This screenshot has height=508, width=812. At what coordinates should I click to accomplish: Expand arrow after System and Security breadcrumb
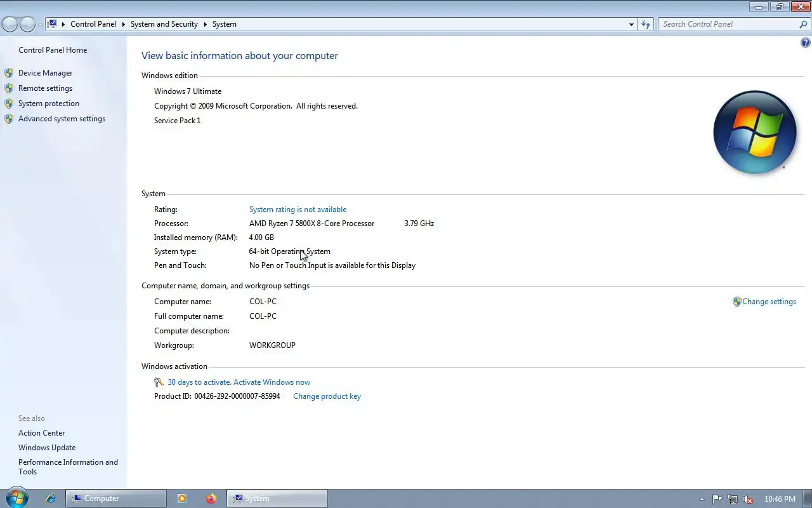pos(206,24)
